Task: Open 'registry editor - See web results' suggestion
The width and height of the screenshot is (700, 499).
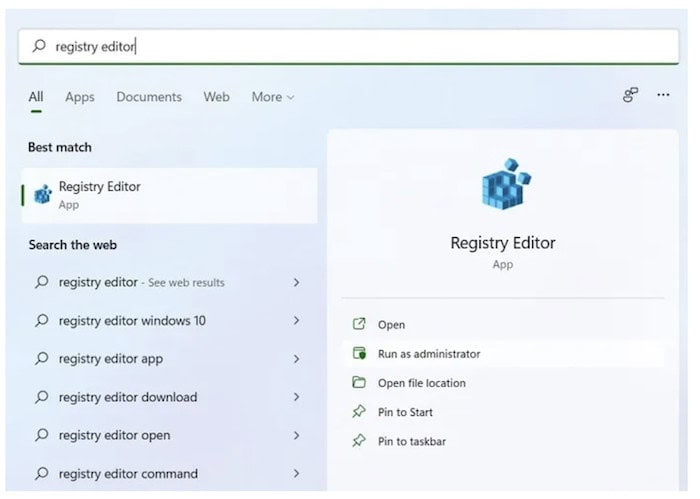Action: [170, 282]
